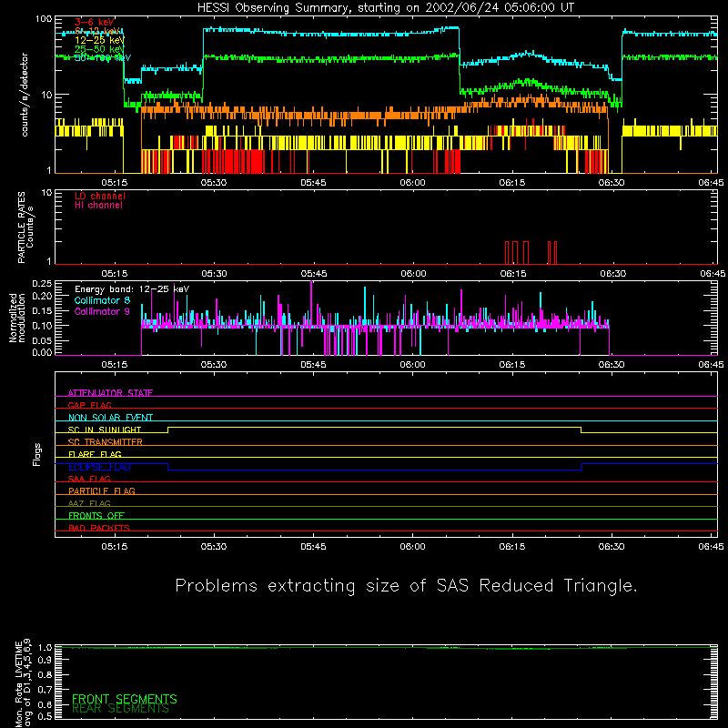Click the 0.9 tick on the livetime y-axis

click(45, 660)
